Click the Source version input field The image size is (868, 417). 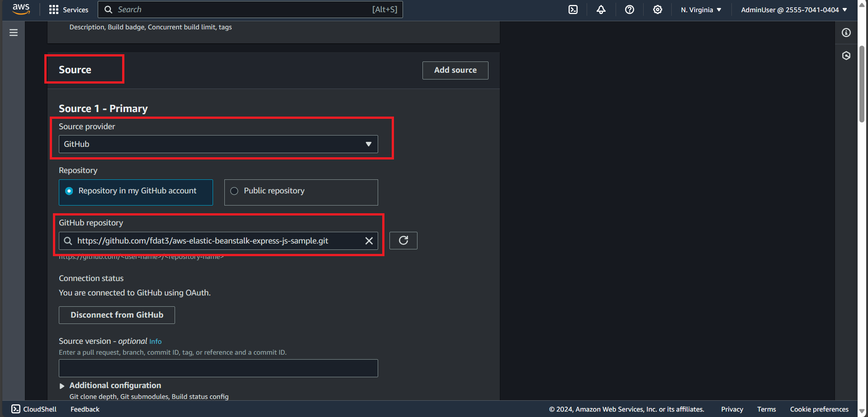click(x=218, y=368)
